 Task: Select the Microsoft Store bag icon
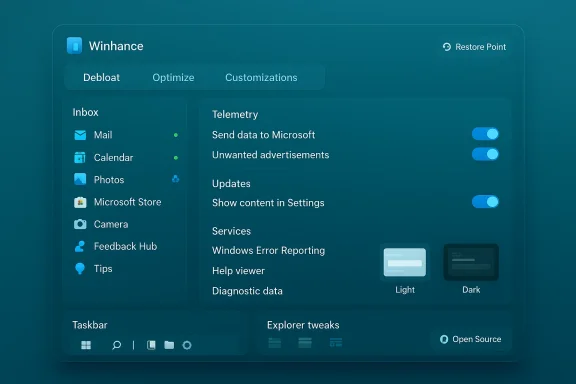coord(80,202)
